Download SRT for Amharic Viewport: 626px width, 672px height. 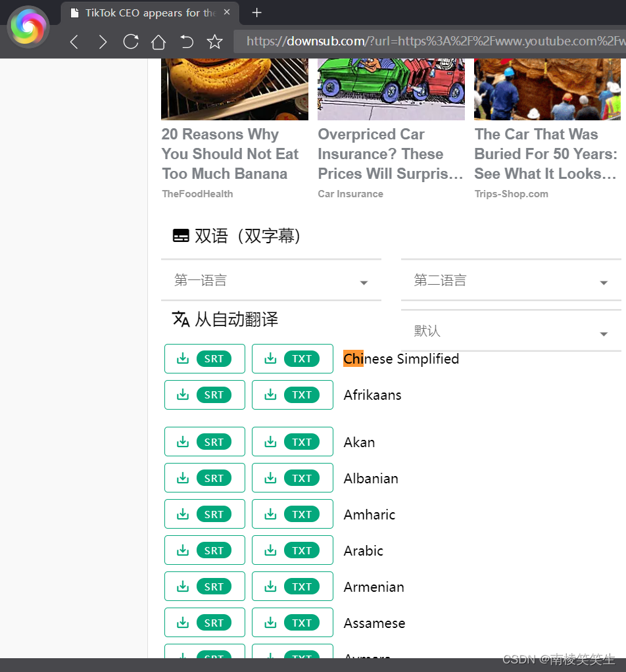click(205, 514)
